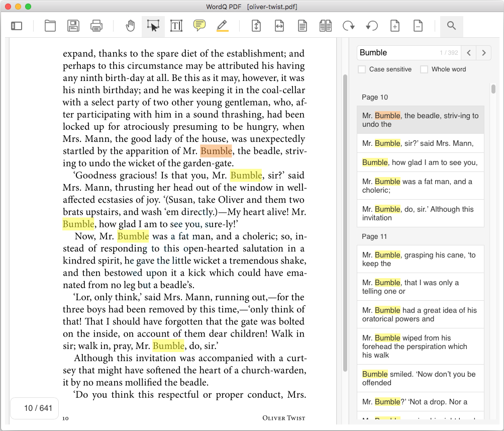Click highlighted Bumble before 'was a fat man'
This screenshot has height=431, width=504.
pyautogui.click(x=133, y=236)
